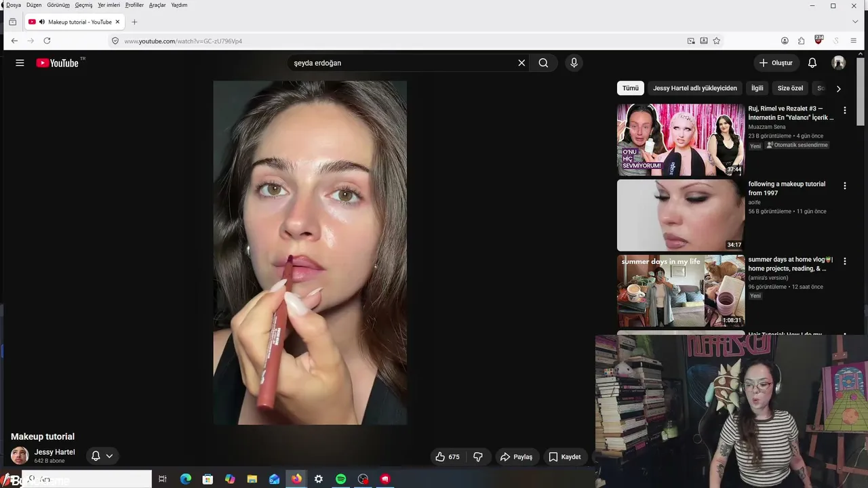The height and width of the screenshot is (488, 868).
Task: Reload the current page
Action: 47,41
